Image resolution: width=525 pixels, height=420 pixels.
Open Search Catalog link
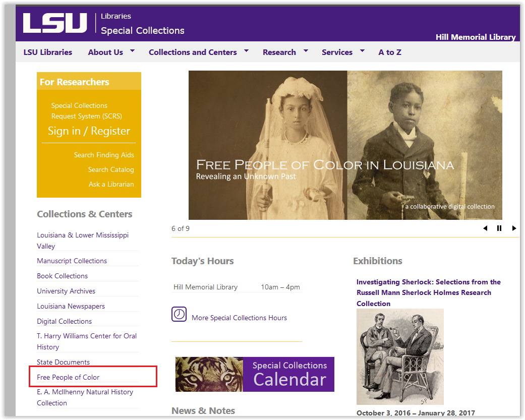click(x=111, y=170)
